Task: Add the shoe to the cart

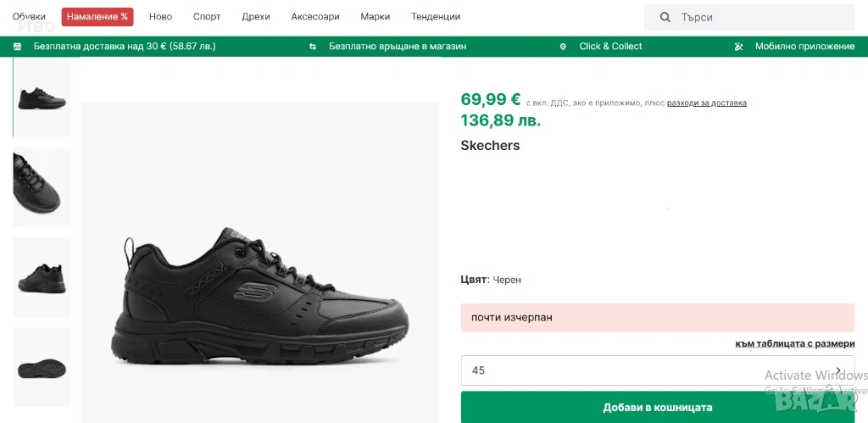Action: [x=658, y=407]
